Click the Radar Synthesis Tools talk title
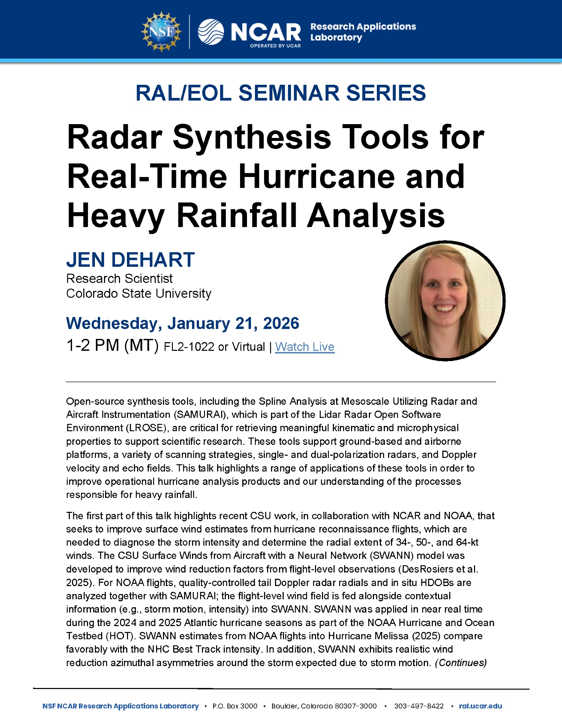Viewport: 562px width, 728px height. tap(275, 176)
